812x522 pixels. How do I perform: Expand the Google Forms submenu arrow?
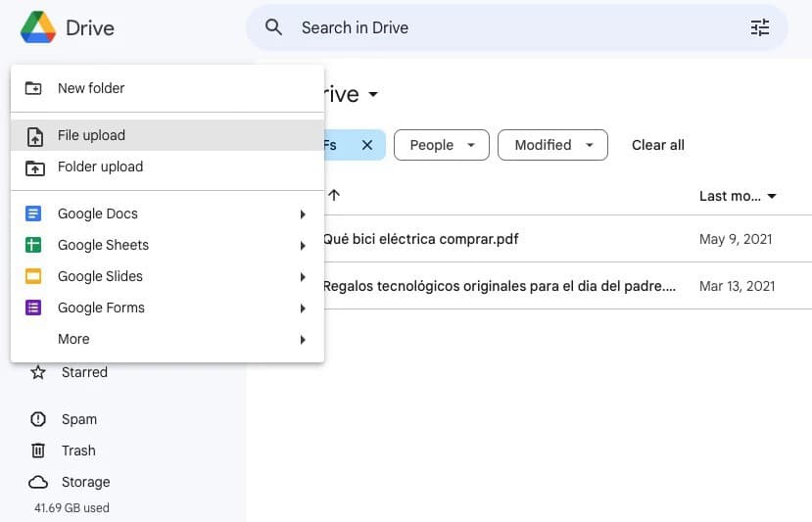click(303, 308)
